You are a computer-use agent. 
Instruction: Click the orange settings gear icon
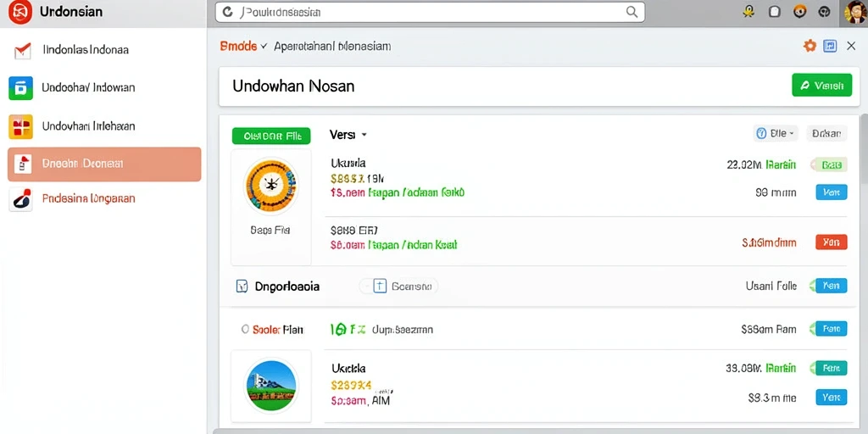pos(810,47)
